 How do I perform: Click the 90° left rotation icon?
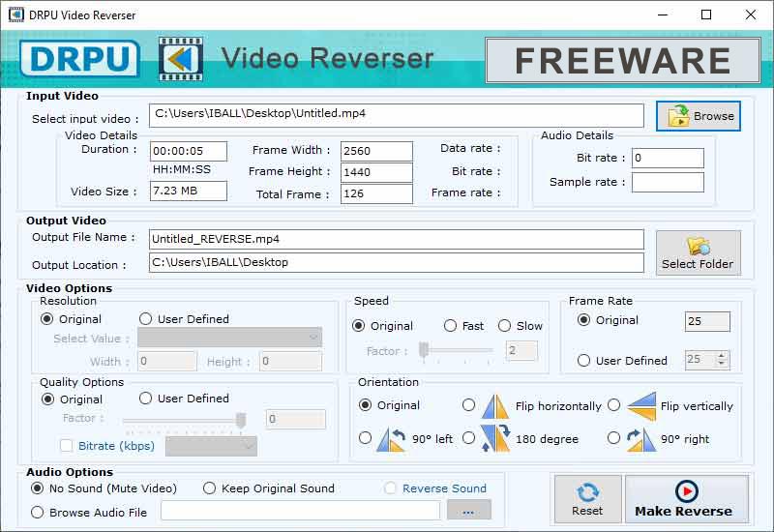(391, 439)
